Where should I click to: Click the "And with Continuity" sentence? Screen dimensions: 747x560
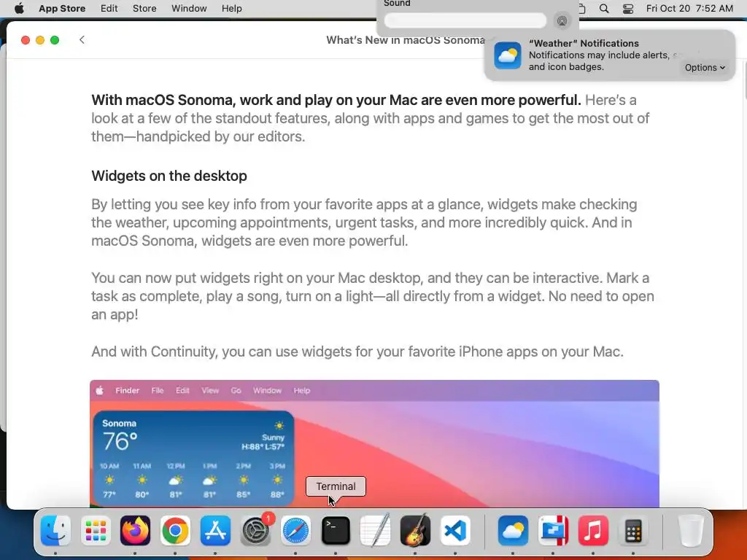(x=357, y=351)
